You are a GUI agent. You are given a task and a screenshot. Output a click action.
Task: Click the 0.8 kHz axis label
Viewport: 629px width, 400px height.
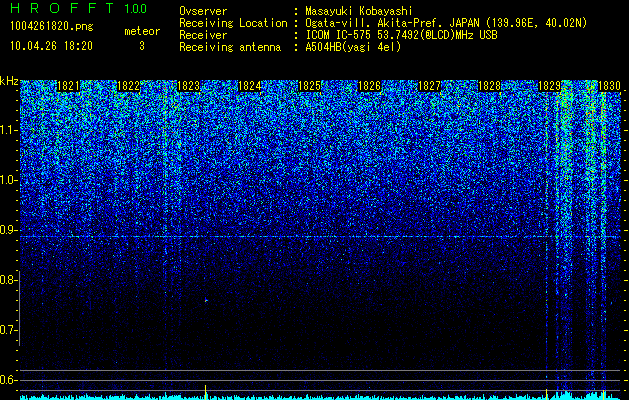9,280
